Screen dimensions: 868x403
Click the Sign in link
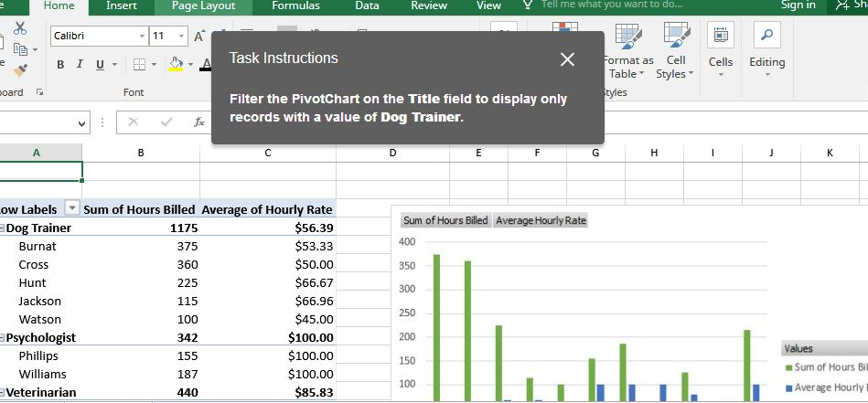click(x=798, y=5)
